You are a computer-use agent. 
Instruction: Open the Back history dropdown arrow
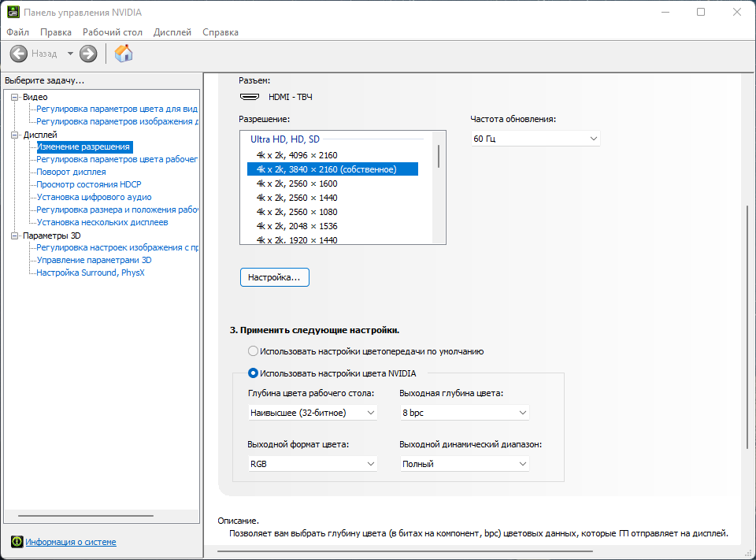click(x=70, y=54)
